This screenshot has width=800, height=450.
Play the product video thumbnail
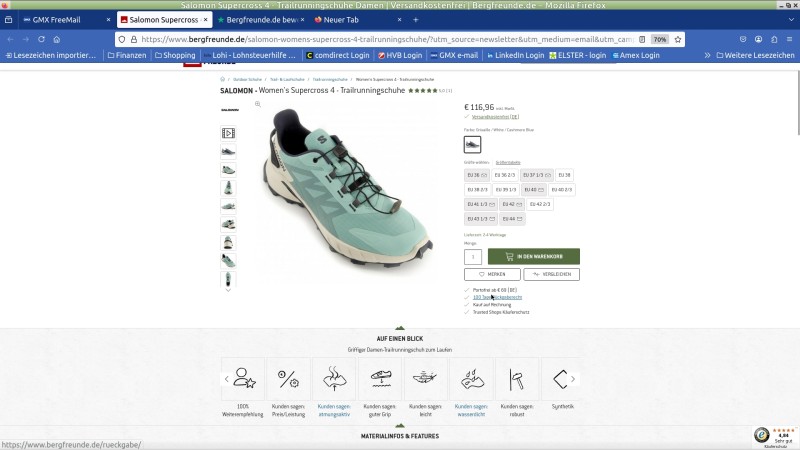pyautogui.click(x=228, y=133)
